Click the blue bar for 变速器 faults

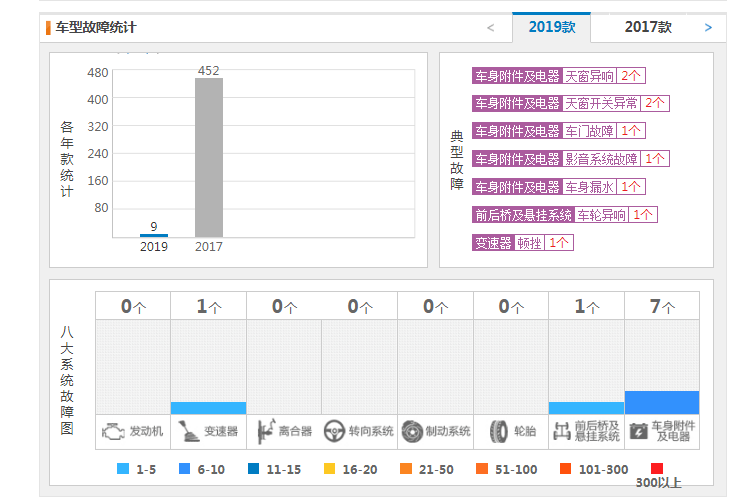[x=208, y=408]
